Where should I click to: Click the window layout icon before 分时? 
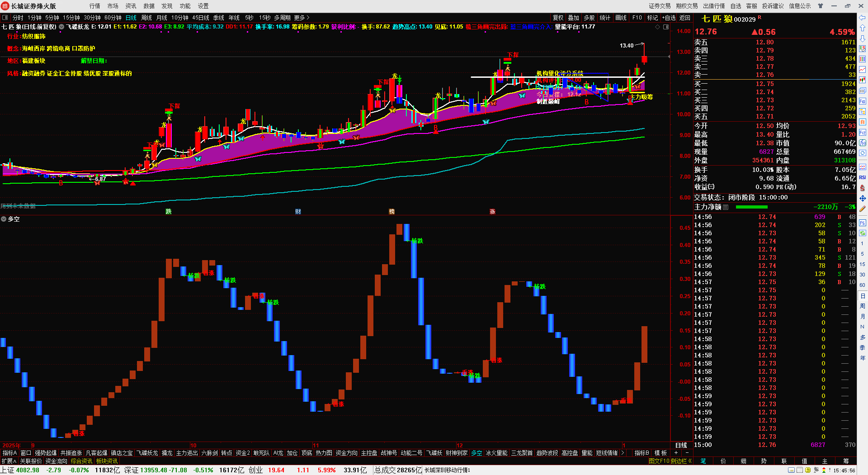(5, 18)
